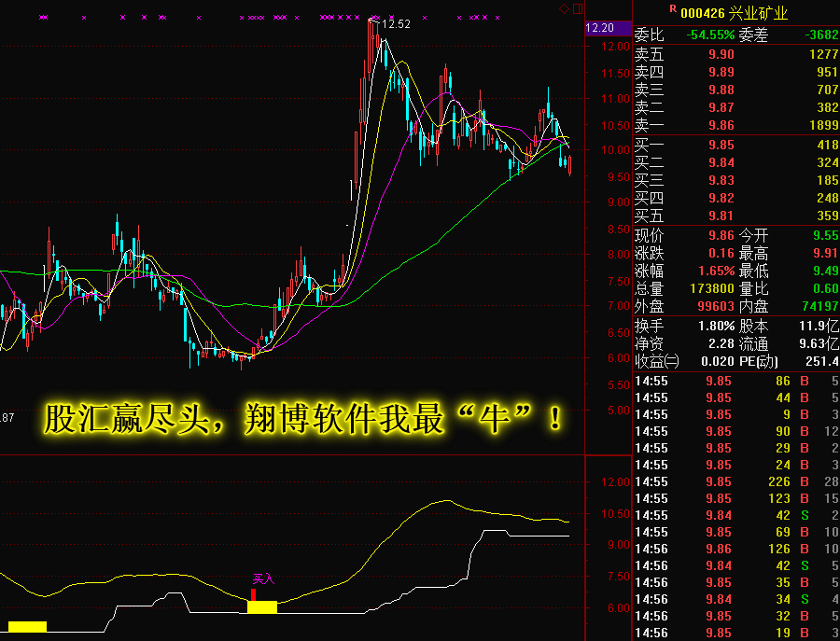Select 涨跌 value 0.16
This screenshot has height=641, width=840.
(721, 253)
